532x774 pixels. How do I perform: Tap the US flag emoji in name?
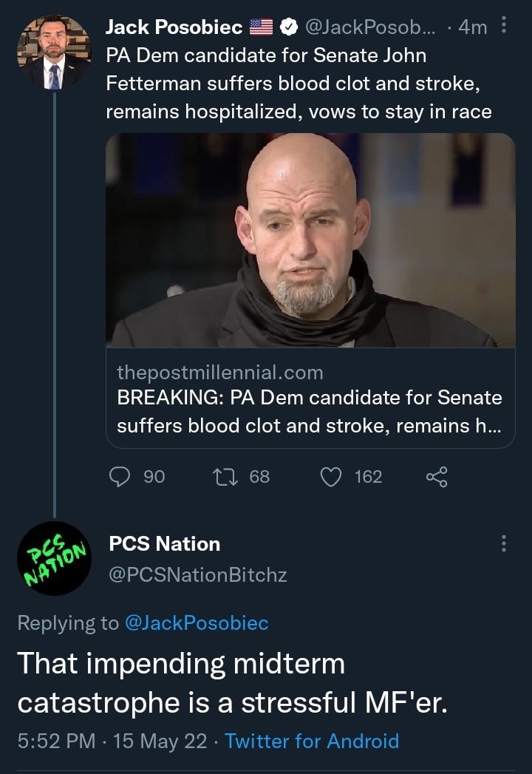261,27
